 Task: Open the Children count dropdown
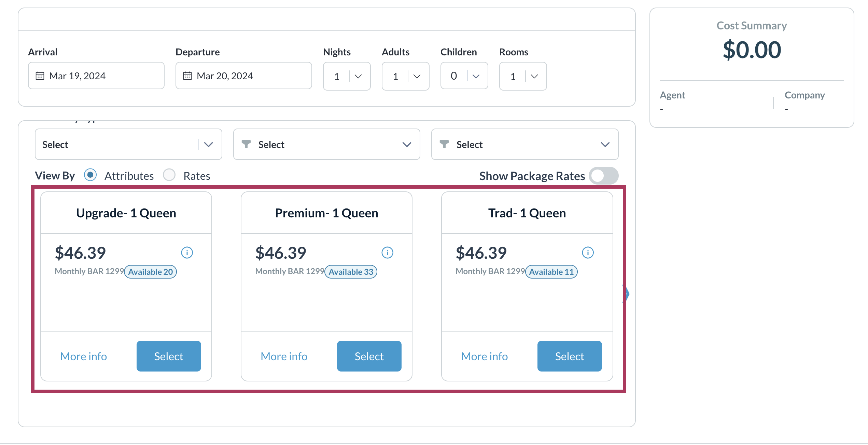[464, 76]
